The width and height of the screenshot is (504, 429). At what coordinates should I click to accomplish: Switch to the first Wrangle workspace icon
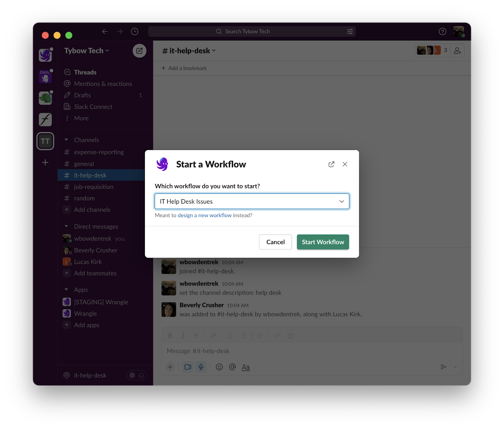[x=45, y=55]
